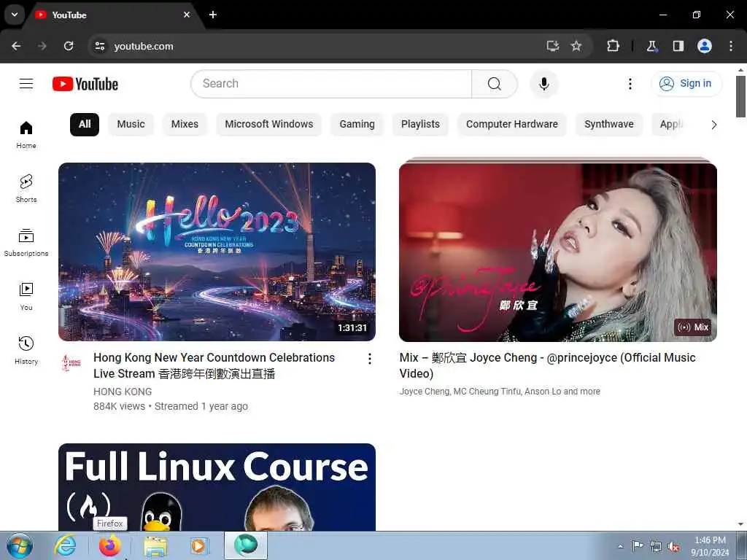
Task: Click the network tray icon
Action: coord(656,547)
